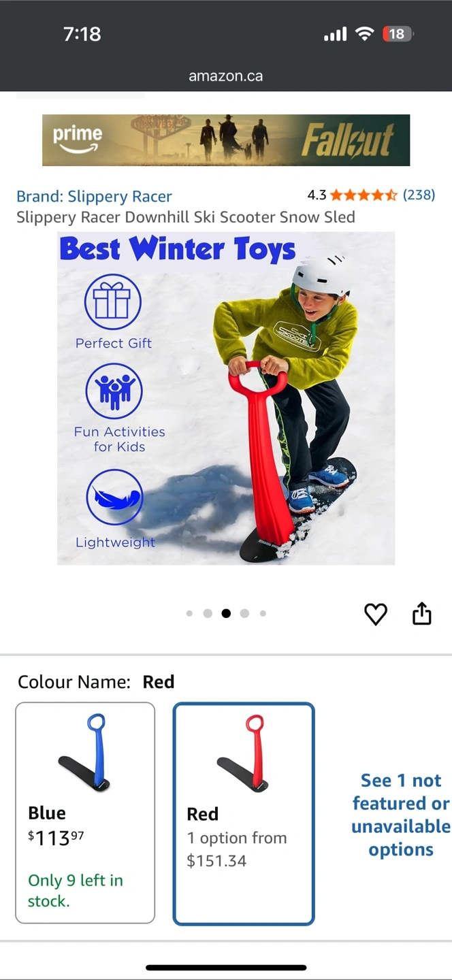This screenshot has width=452, height=980.
Task: Tap the battery indicator showing 18
Action: point(398,33)
